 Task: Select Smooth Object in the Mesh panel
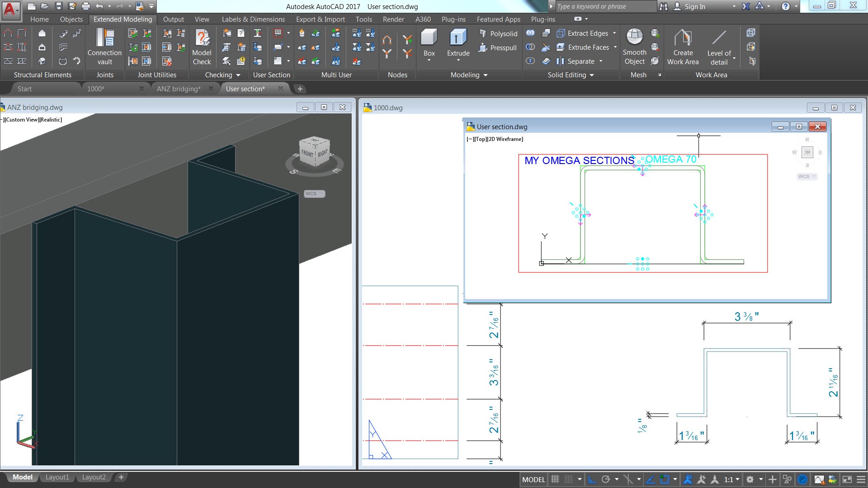(634, 45)
